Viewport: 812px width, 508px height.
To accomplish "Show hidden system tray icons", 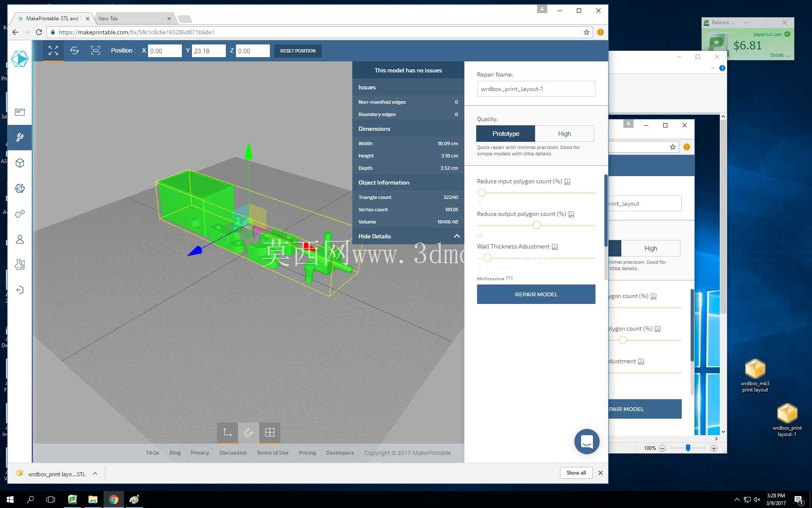I will pos(737,500).
